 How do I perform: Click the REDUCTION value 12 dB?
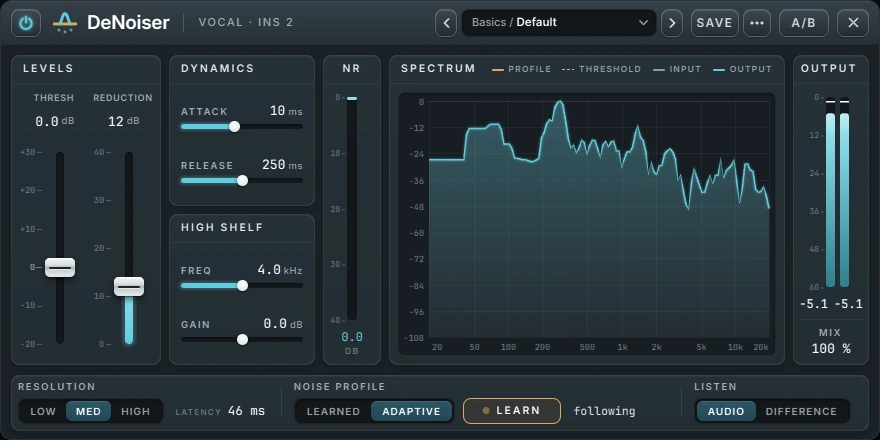123,121
